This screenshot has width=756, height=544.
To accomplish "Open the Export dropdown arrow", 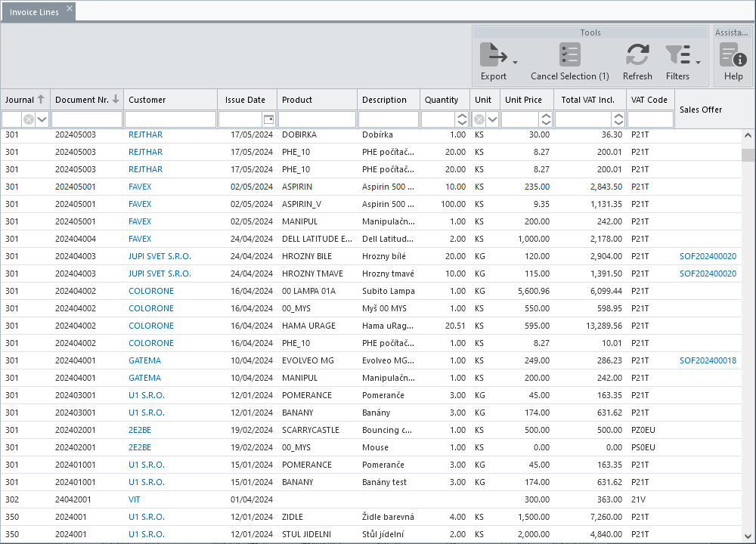I will [515, 63].
